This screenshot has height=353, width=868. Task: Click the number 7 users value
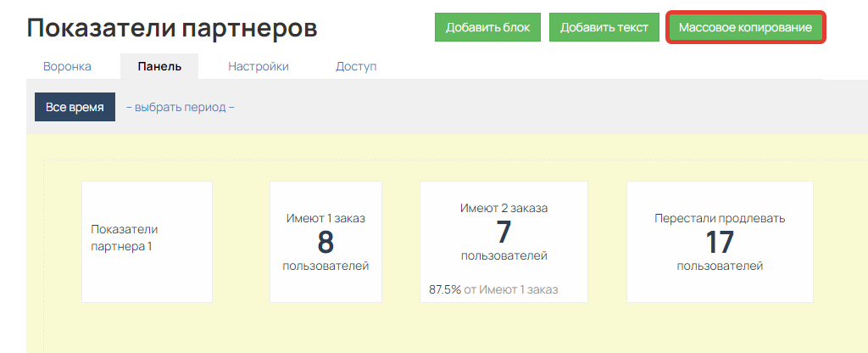[504, 233]
